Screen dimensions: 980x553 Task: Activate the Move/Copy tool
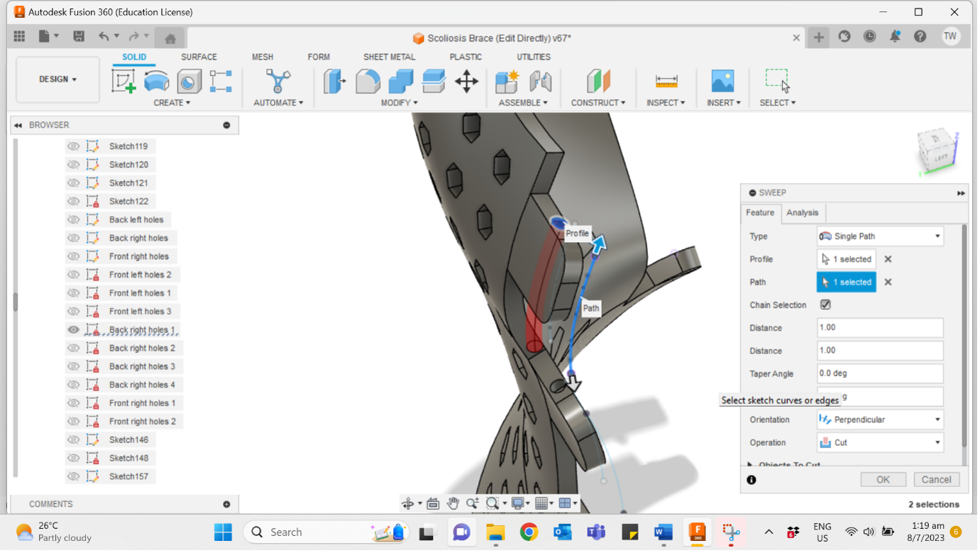(466, 81)
